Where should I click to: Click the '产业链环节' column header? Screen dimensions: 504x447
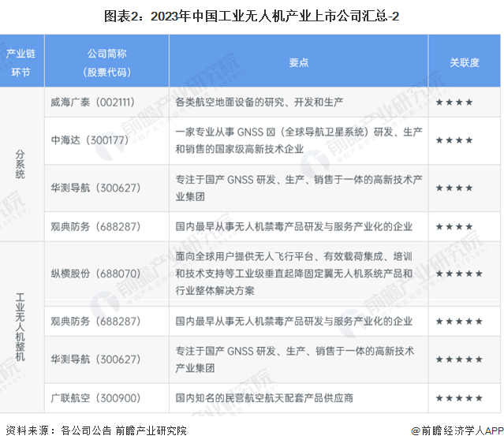[21, 62]
